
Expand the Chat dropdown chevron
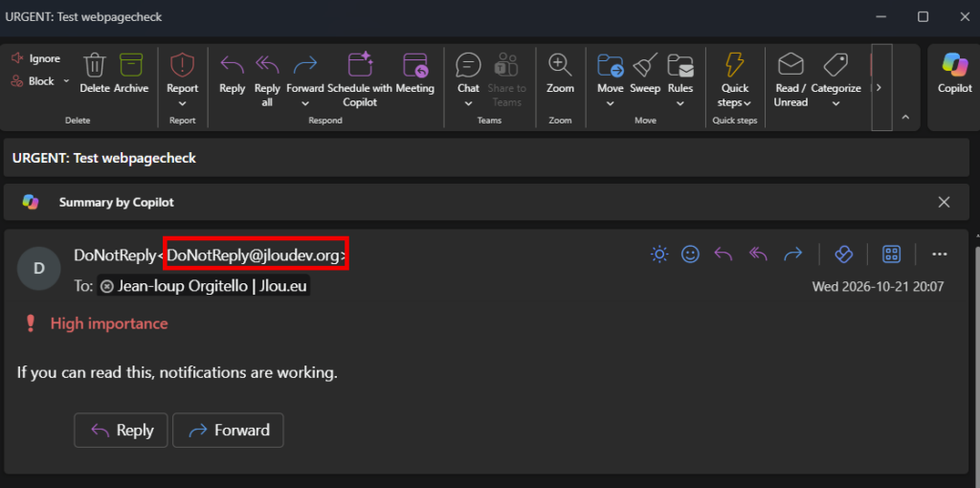(x=468, y=103)
